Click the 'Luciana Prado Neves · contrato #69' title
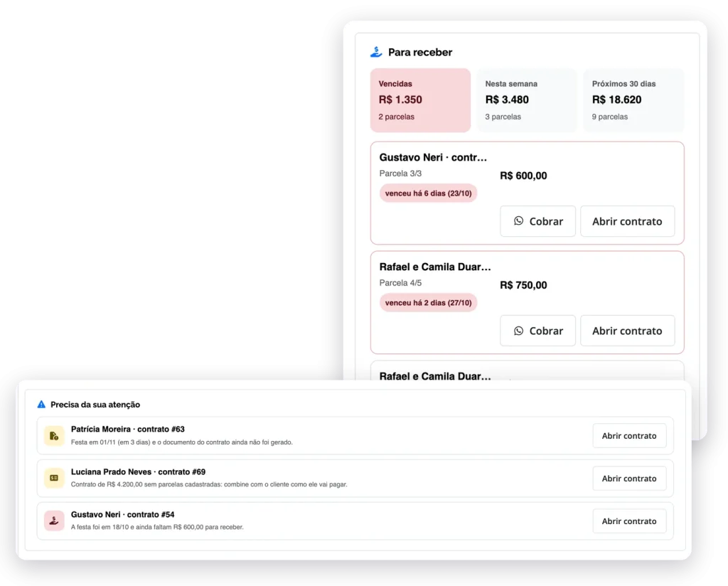The width and height of the screenshot is (728, 586). pos(138,472)
